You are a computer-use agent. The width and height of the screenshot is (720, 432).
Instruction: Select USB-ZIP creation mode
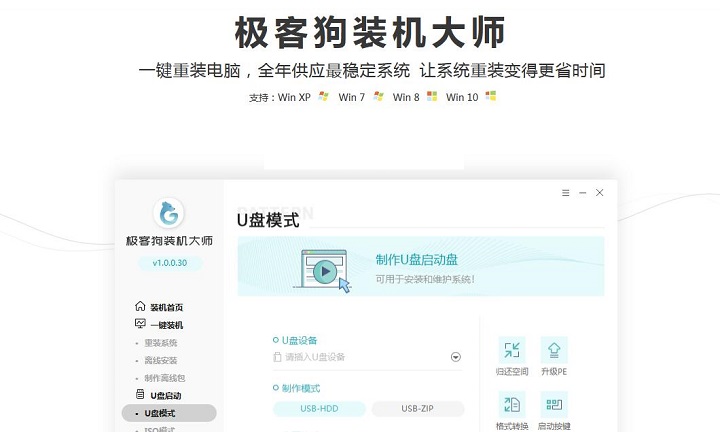click(417, 409)
